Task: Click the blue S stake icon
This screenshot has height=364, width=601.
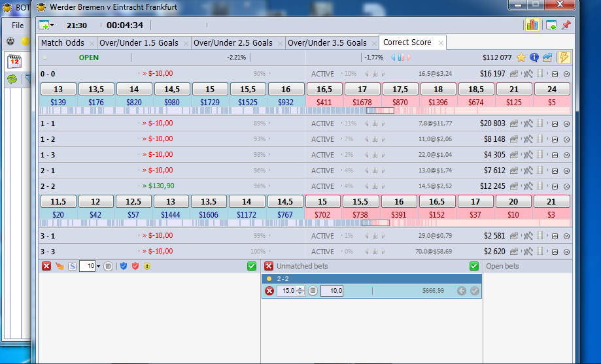Action: click(72, 266)
